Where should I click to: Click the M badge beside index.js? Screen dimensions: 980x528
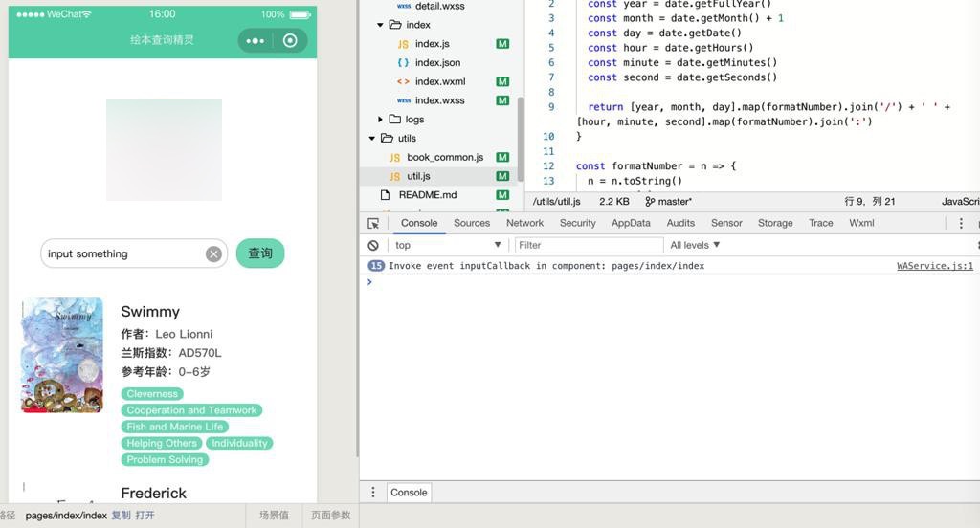502,44
